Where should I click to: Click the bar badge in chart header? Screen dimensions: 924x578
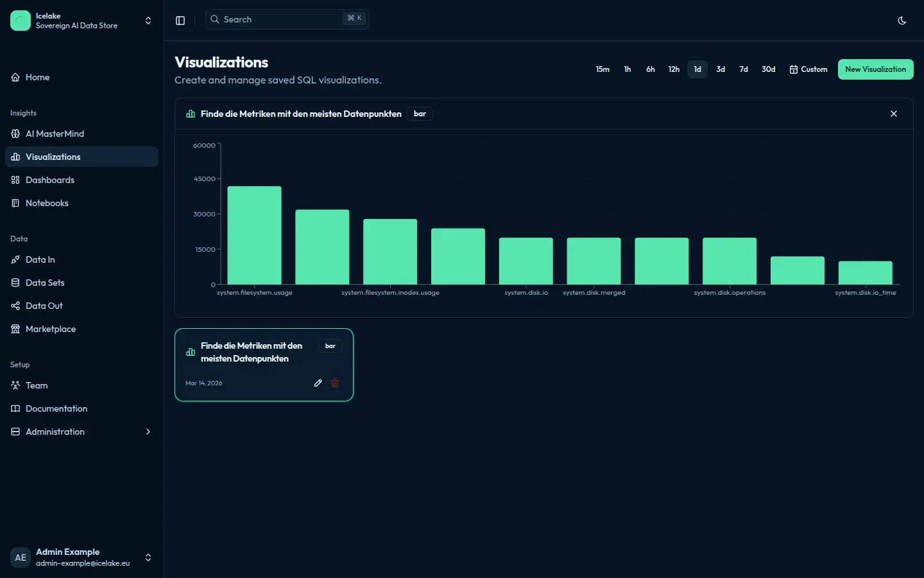pos(420,114)
